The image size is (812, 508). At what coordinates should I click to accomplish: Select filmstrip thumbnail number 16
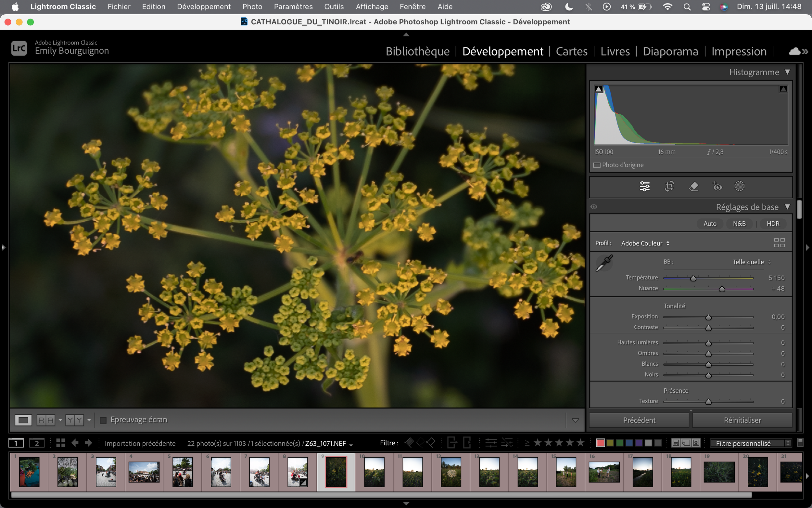[604, 472]
